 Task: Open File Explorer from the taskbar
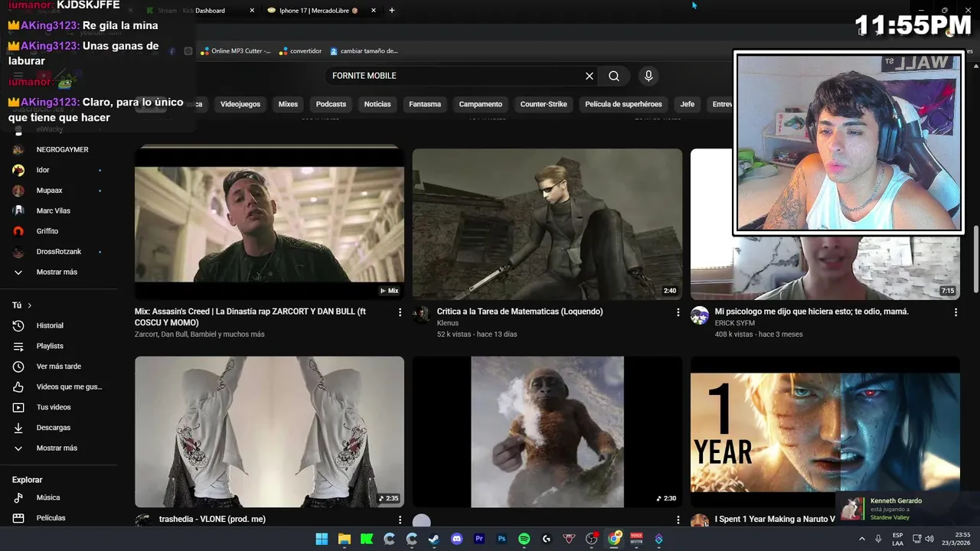[x=345, y=539]
